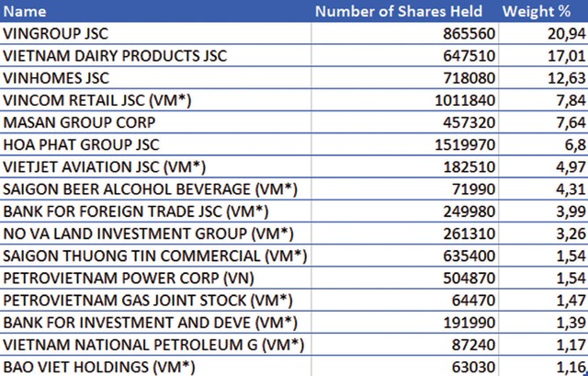Select the VIETNAM DAIRY PRODUCTS JSC cell

pyautogui.click(x=115, y=56)
